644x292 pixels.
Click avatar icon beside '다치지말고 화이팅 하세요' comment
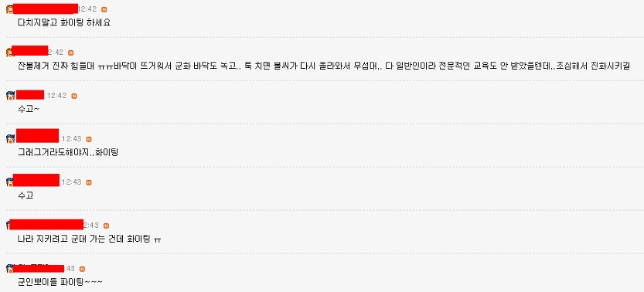[x=10, y=9]
